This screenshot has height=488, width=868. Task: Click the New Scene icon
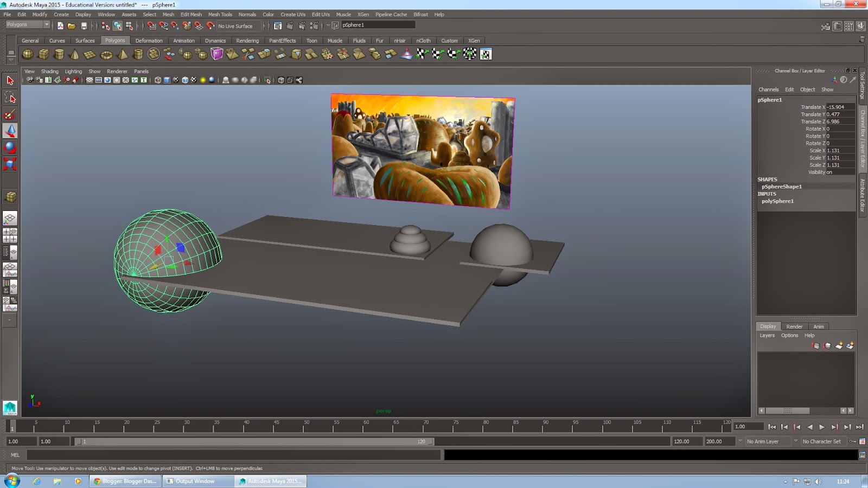point(60,25)
